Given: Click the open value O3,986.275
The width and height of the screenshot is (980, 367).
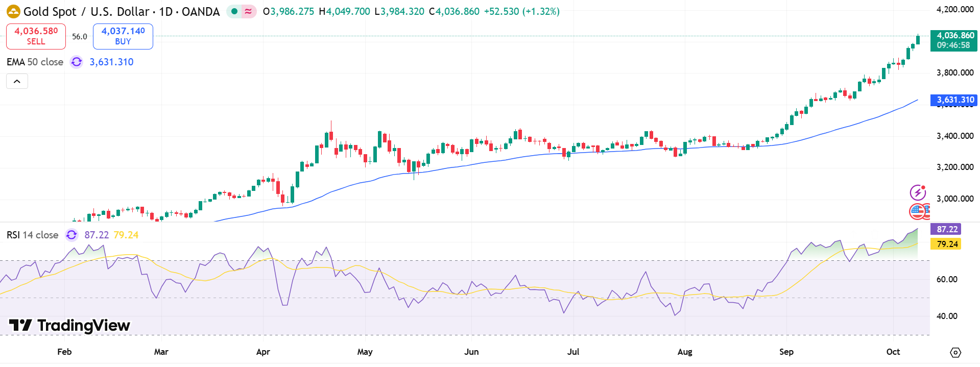Looking at the screenshot, I should click(289, 11).
